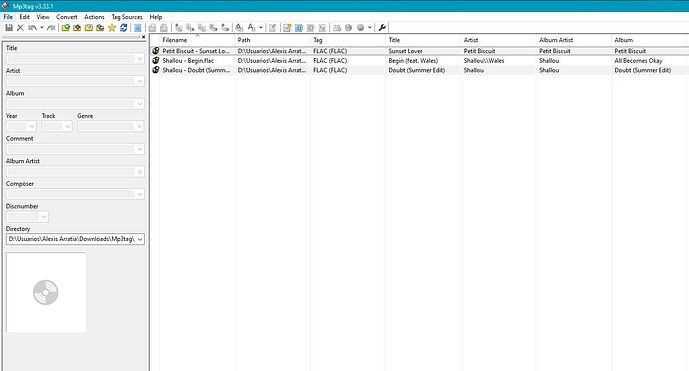Expand the Genre field dropdown
Viewport: 689px width, 371px height.
pos(140,127)
